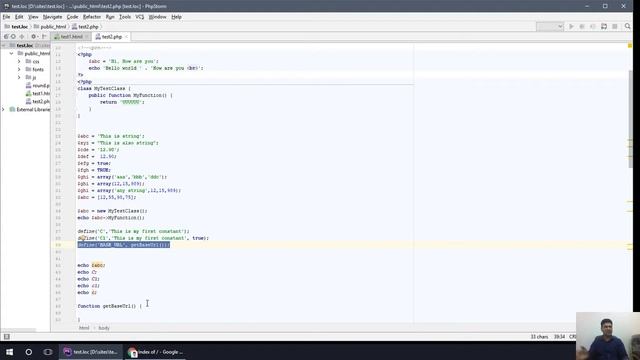
Task: Open the Run menu
Action: click(x=110, y=17)
